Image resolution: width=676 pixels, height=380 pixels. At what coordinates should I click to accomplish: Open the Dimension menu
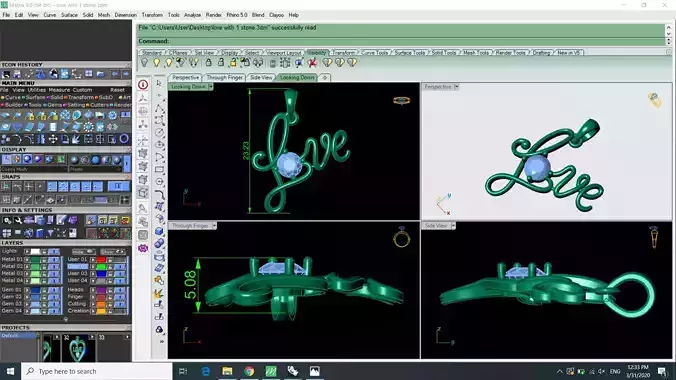coord(125,15)
